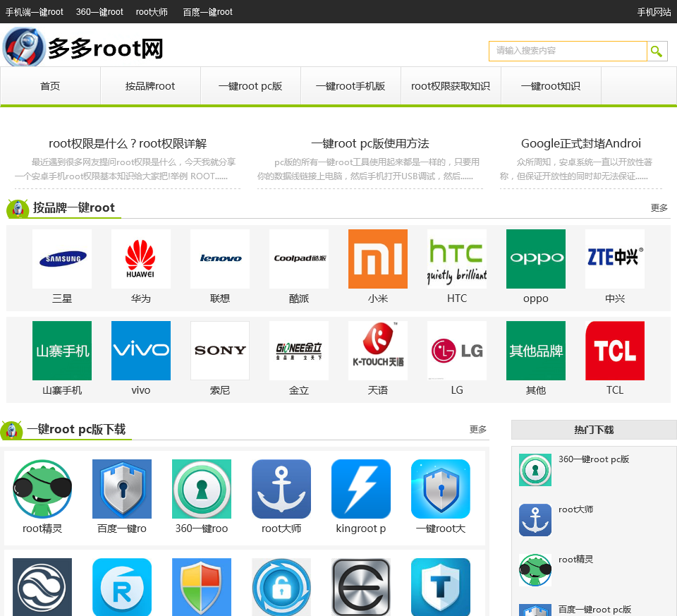Select the LG brand logo
Screen dimensions: 677x616
click(457, 351)
